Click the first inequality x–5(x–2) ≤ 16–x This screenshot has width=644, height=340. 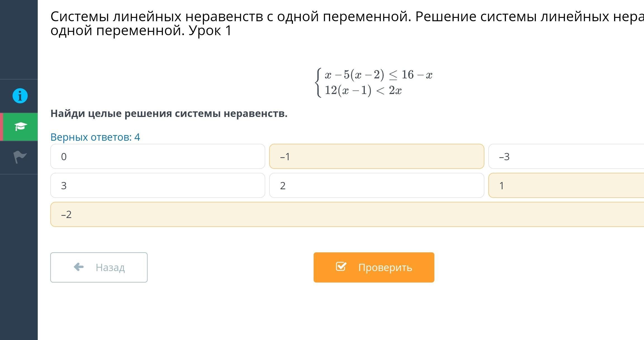click(x=378, y=75)
